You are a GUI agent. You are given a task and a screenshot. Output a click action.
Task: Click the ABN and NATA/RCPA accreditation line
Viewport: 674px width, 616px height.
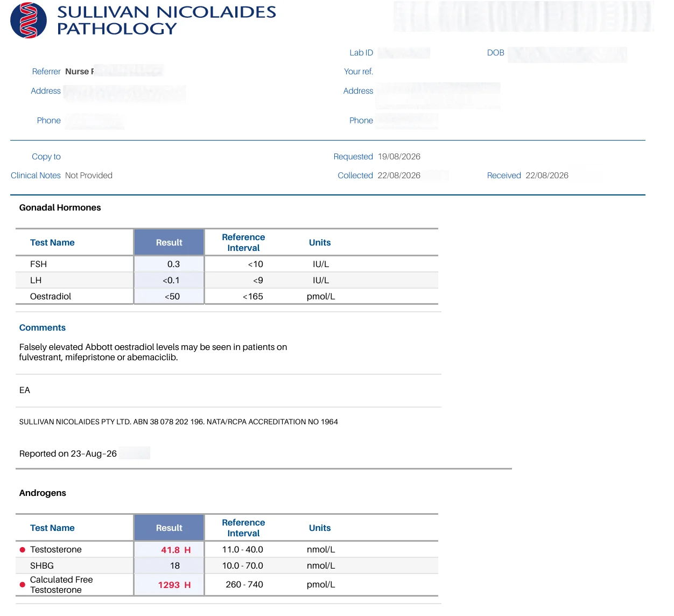coord(179,422)
